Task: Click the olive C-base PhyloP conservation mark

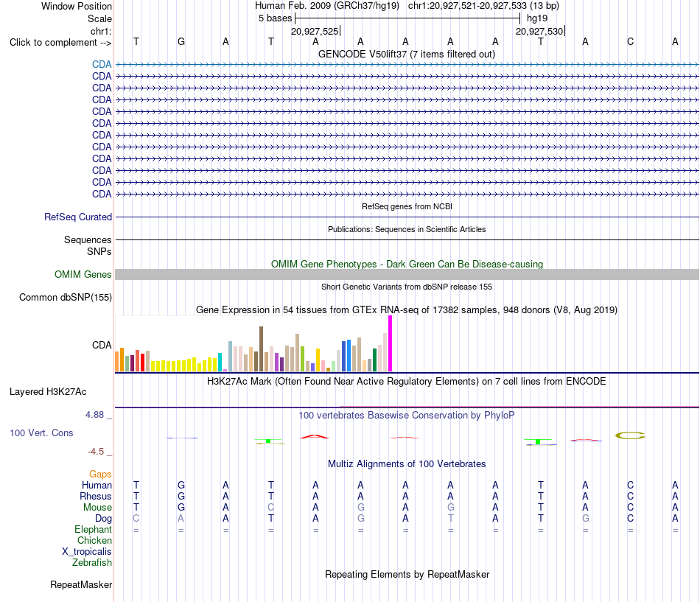Action: click(x=630, y=435)
